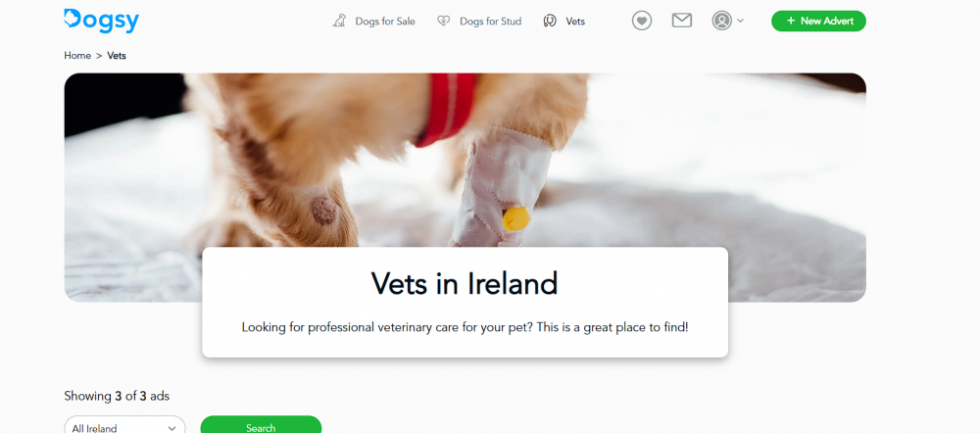Click the stethoscope icon beside Vets
This screenshot has height=433, width=980.
(x=550, y=22)
